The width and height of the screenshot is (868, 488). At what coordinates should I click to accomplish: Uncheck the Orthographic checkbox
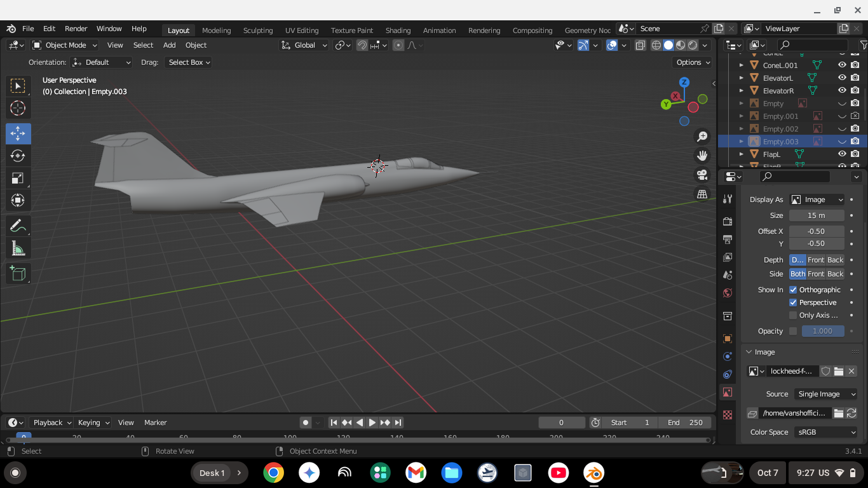pyautogui.click(x=793, y=290)
